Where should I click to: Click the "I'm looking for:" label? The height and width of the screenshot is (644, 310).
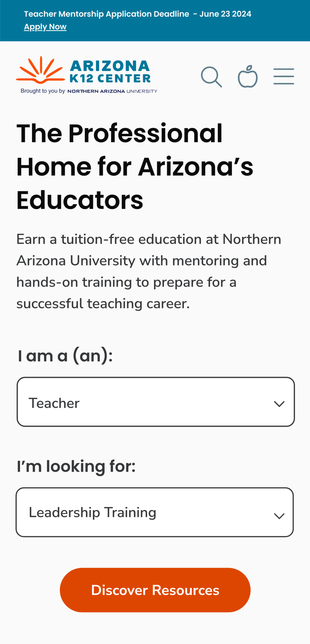(76, 466)
